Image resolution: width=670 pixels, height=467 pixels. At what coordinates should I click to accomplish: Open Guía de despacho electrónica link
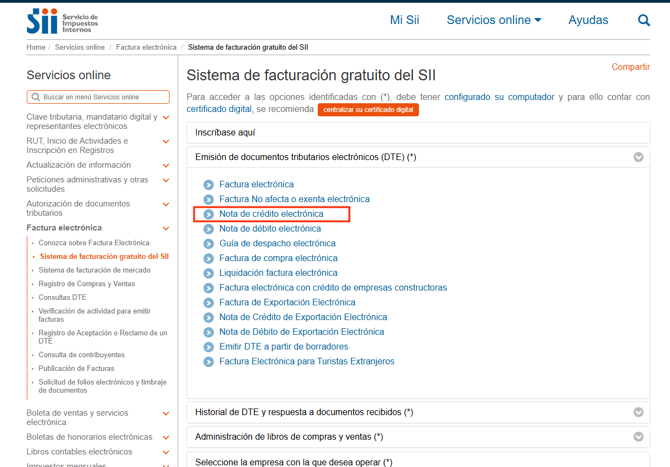277,244
